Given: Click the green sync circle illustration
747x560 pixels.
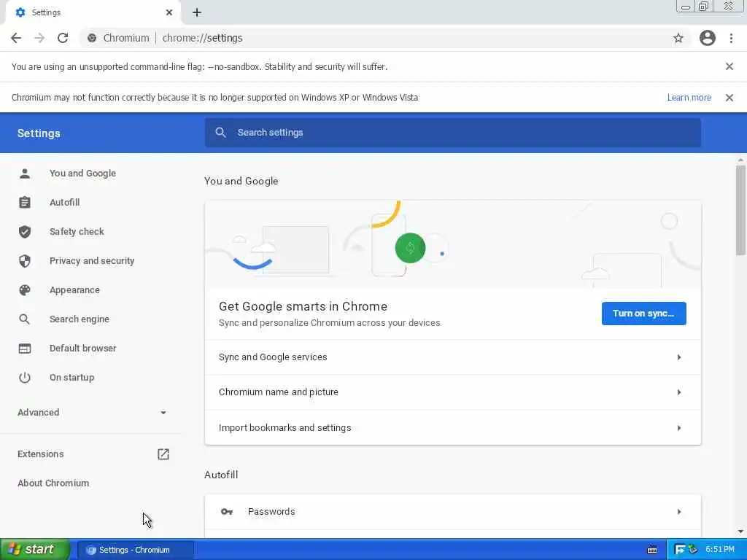Looking at the screenshot, I should coord(410,248).
